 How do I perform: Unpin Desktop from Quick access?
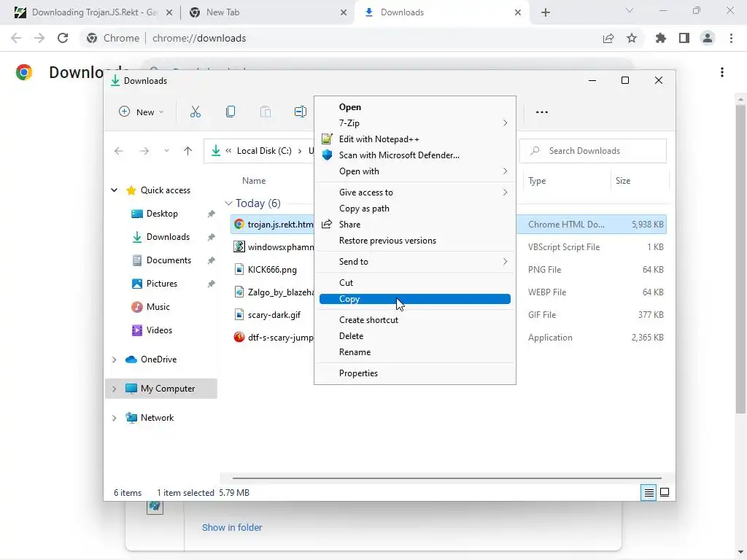point(211,214)
